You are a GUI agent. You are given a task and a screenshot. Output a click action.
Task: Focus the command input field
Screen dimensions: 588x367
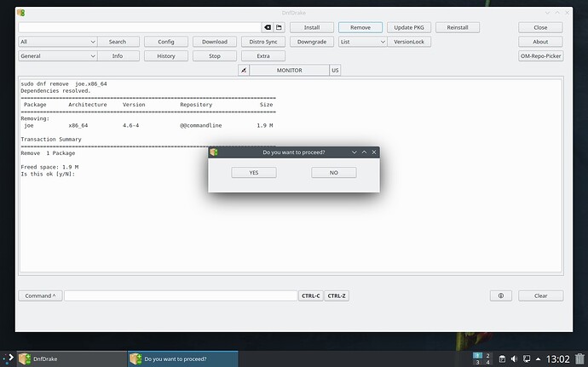pyautogui.click(x=181, y=295)
